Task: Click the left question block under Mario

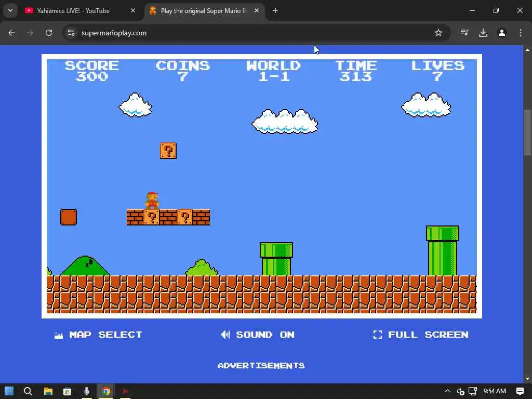Action: click(x=152, y=217)
